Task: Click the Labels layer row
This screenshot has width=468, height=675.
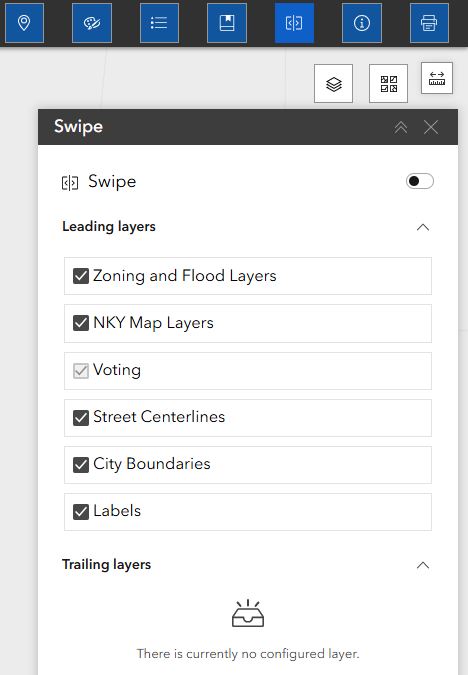Action: (248, 511)
